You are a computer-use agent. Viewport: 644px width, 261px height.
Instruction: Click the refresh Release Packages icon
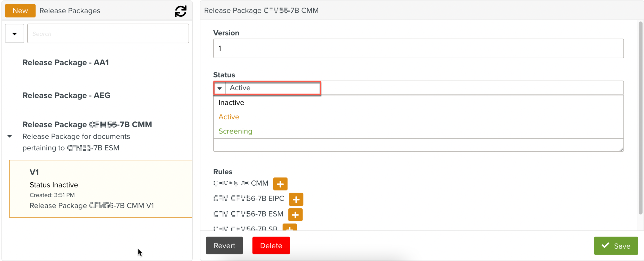click(x=180, y=11)
